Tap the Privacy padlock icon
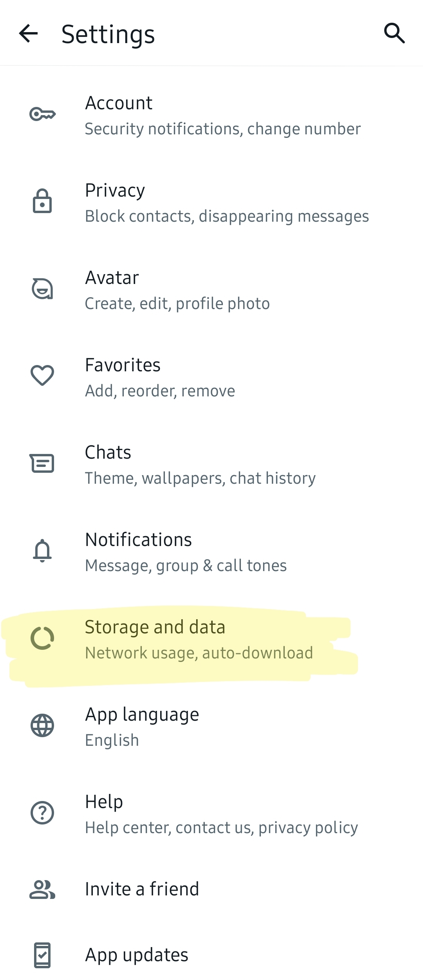 pyautogui.click(x=42, y=201)
